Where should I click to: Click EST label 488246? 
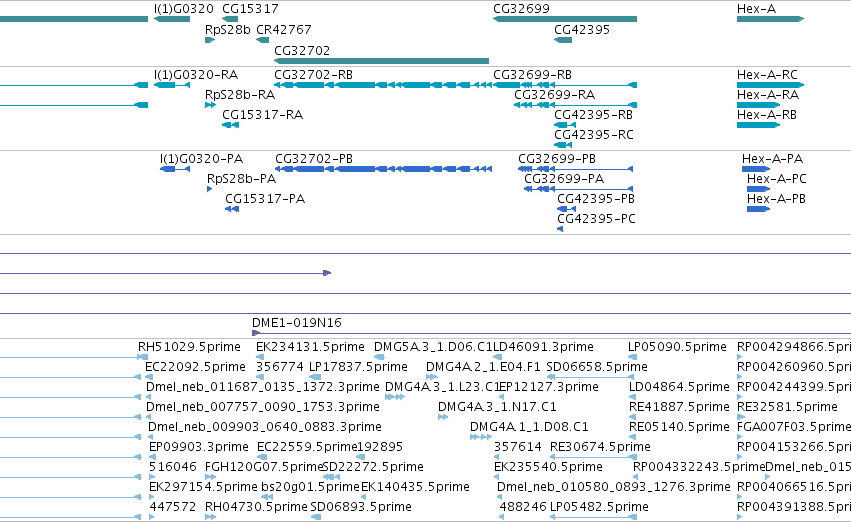pyautogui.click(x=523, y=507)
